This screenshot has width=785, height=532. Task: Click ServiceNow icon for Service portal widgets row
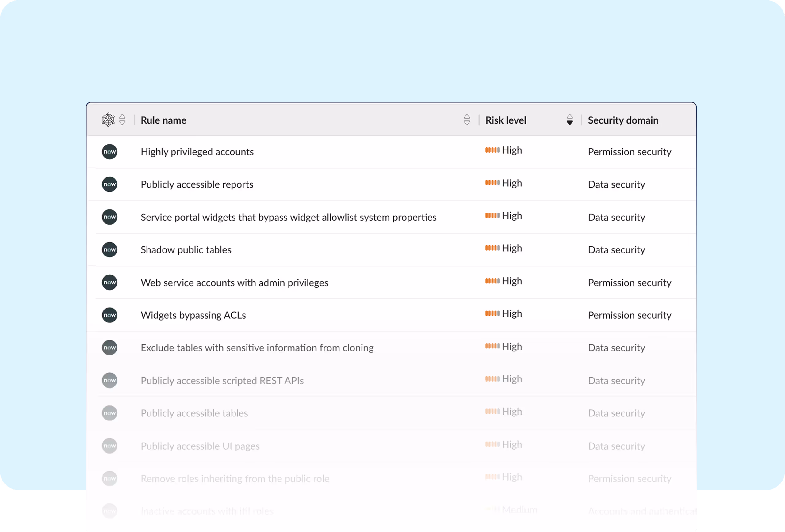(109, 217)
